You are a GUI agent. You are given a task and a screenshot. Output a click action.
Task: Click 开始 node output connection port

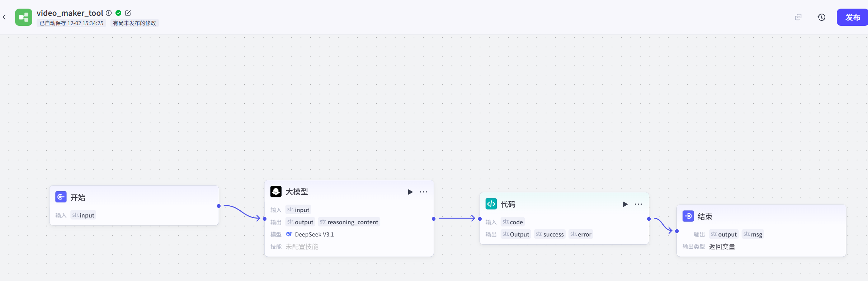[x=219, y=206]
